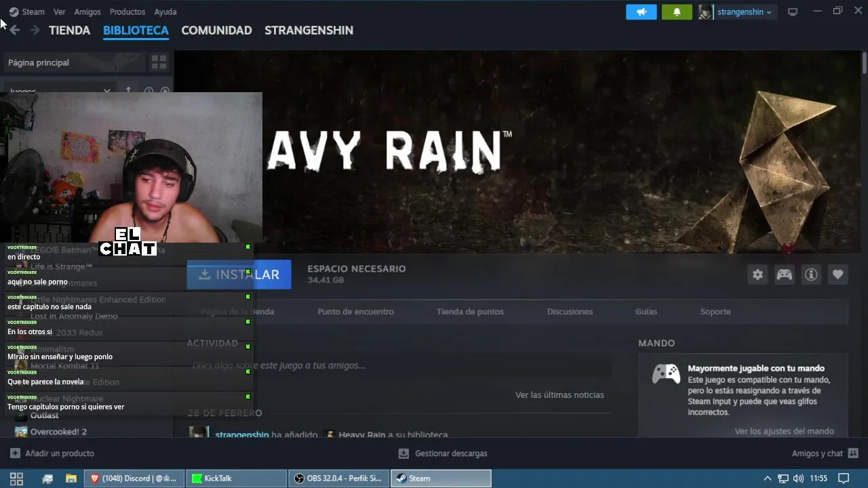Viewport: 868px width, 488px height.
Task: Dismiss the 'en directo' chat message with green X
Action: pyautogui.click(x=248, y=247)
